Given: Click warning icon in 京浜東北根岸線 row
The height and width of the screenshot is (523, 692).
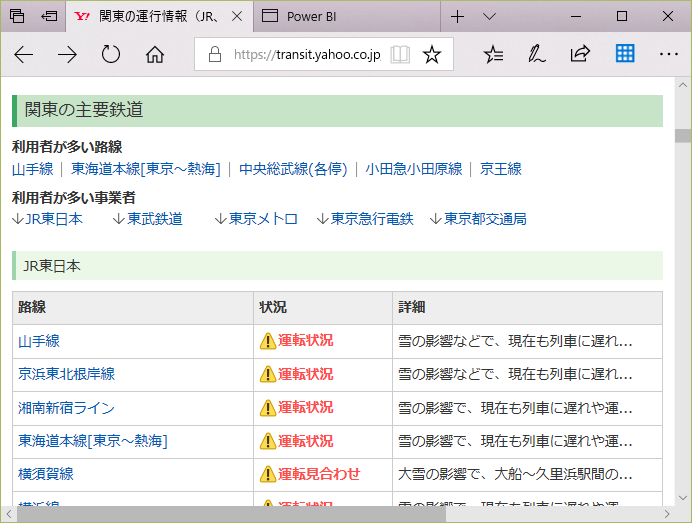Looking at the screenshot, I should click(x=268, y=374).
